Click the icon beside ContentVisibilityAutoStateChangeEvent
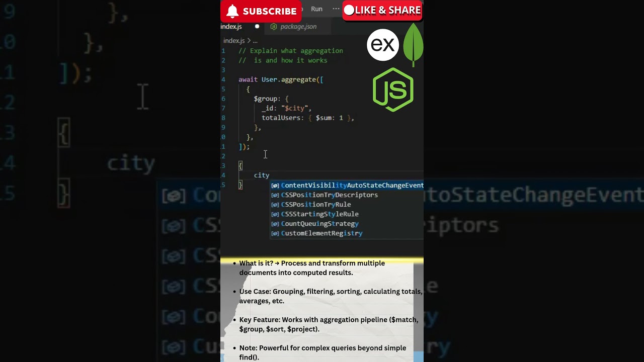The image size is (644, 362). [275, 186]
